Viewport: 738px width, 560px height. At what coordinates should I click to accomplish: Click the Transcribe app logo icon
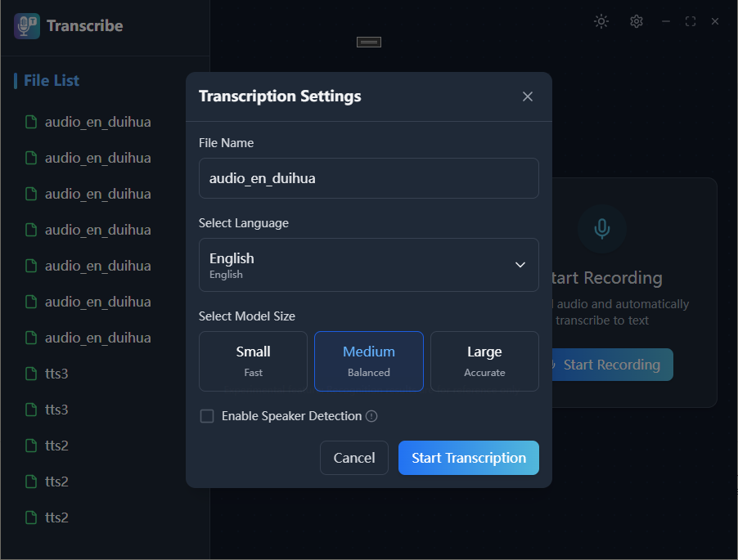[27, 26]
